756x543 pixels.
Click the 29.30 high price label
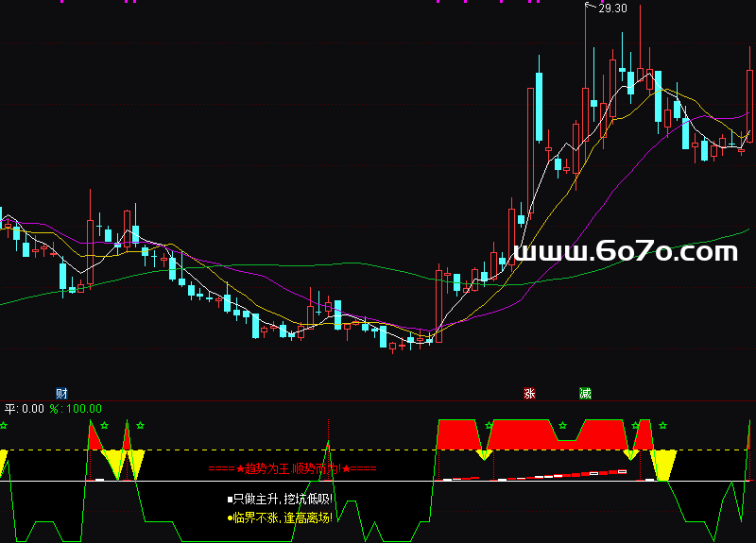pyautogui.click(x=612, y=8)
